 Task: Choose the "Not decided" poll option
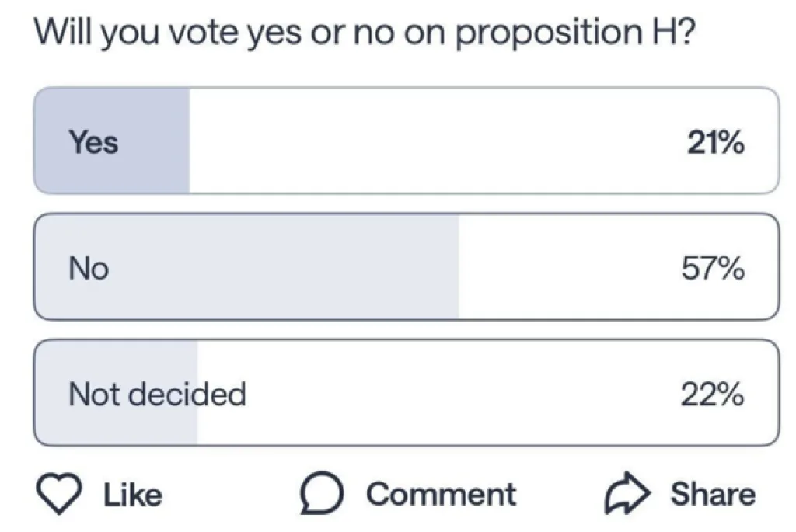click(x=405, y=394)
